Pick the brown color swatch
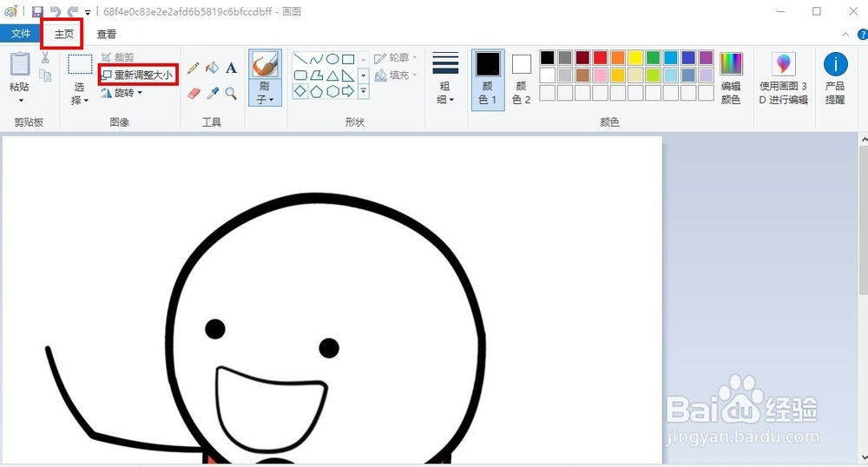Image resolution: width=868 pixels, height=467 pixels. tap(582, 76)
